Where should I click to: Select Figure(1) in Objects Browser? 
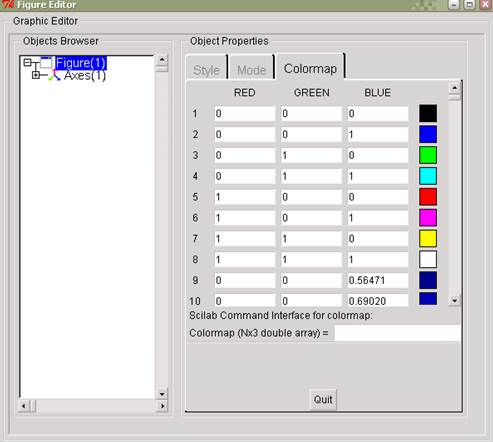click(81, 63)
